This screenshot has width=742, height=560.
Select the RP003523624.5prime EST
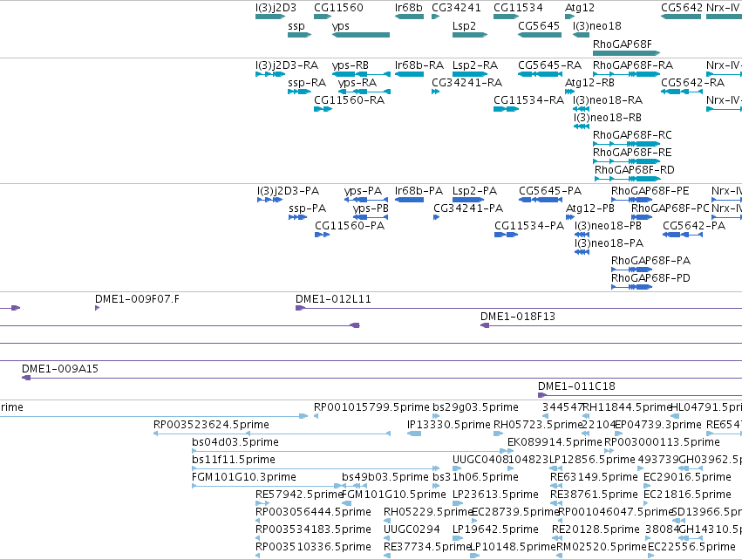point(272,434)
